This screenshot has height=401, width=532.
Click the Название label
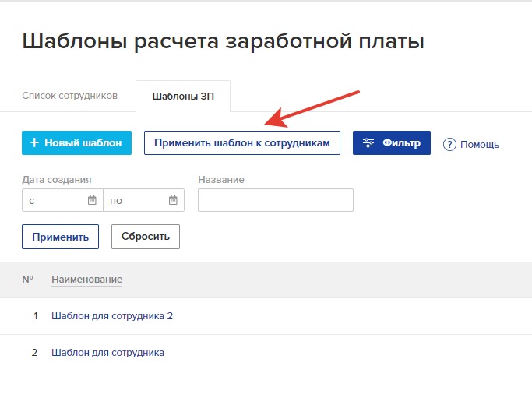221,179
